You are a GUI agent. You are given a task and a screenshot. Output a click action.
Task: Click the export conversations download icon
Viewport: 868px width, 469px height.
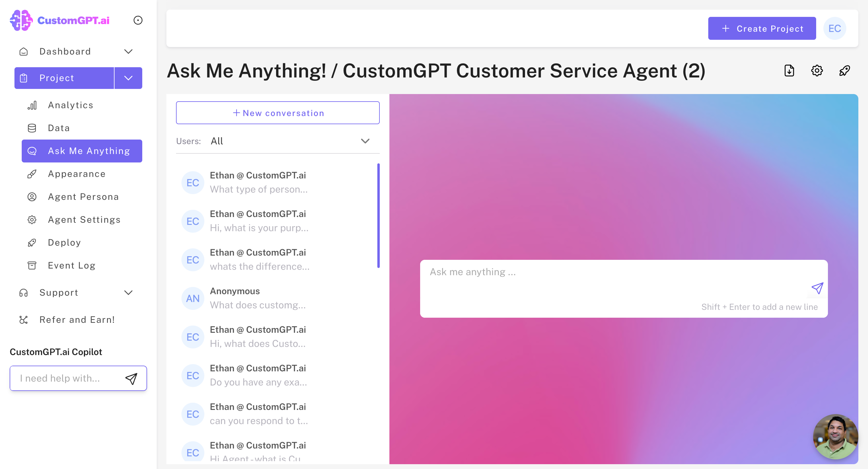point(789,71)
